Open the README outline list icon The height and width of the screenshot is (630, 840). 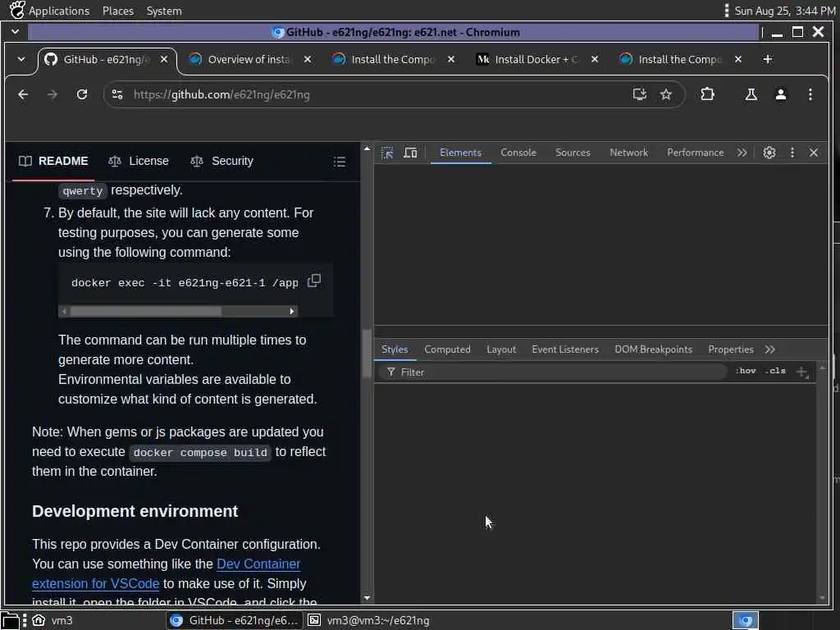339,162
